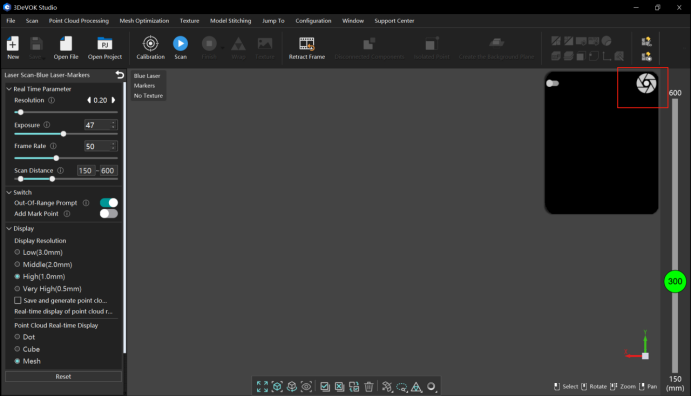Click the axis orientation gizmo
Screen dimensions: 692x396
click(638, 346)
